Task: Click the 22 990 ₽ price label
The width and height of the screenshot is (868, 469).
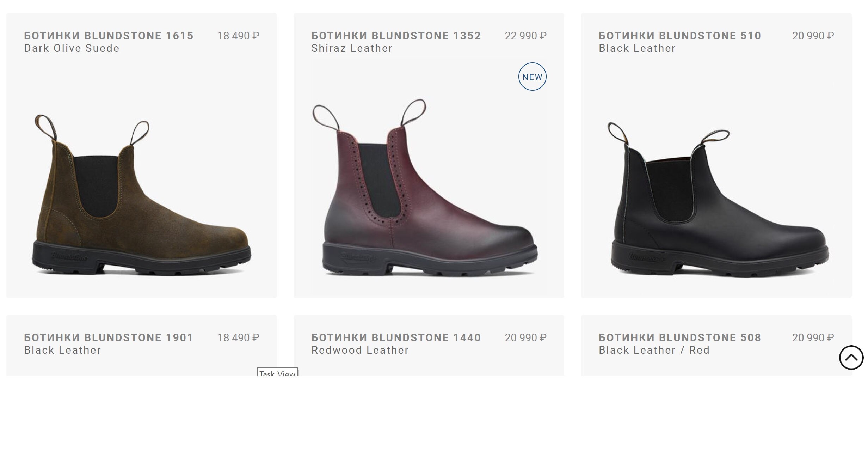Action: 525,36
